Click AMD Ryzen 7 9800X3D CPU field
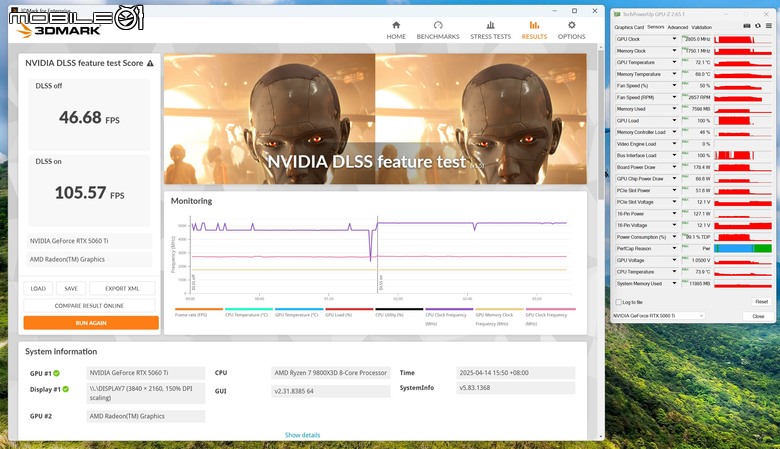The image size is (780, 449). pyautogui.click(x=330, y=372)
